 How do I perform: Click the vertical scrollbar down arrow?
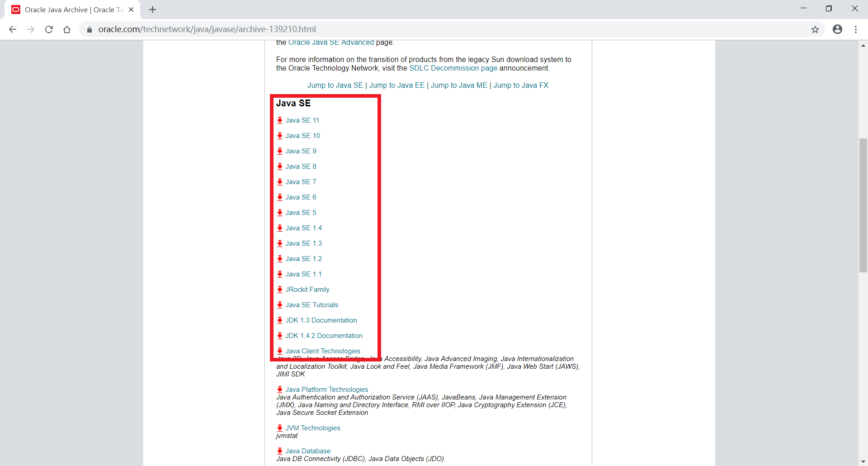tap(863, 462)
